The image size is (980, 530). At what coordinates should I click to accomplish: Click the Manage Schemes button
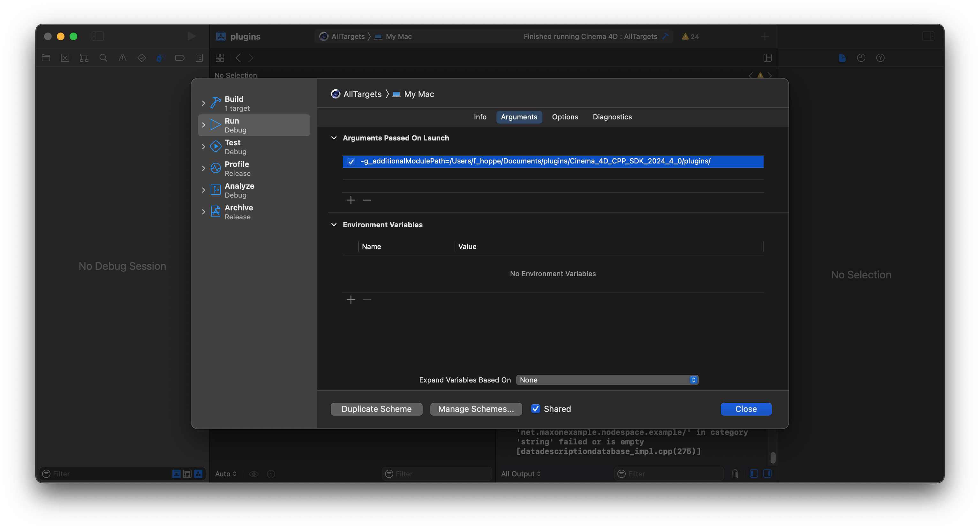tap(476, 409)
